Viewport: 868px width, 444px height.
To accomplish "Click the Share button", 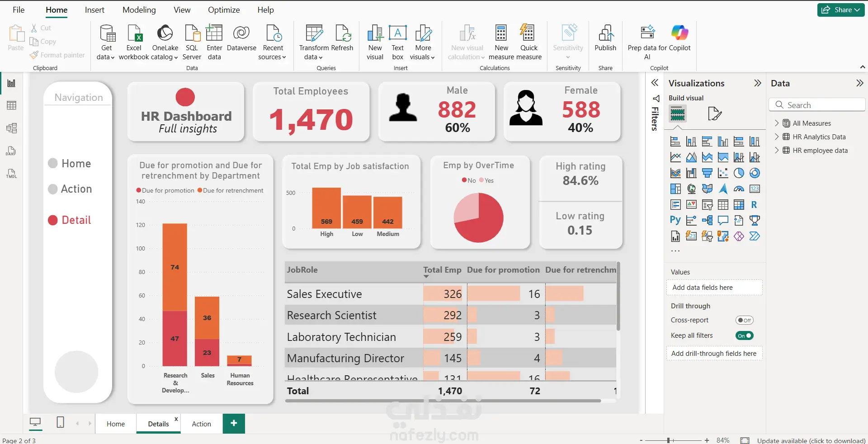I will pyautogui.click(x=840, y=10).
